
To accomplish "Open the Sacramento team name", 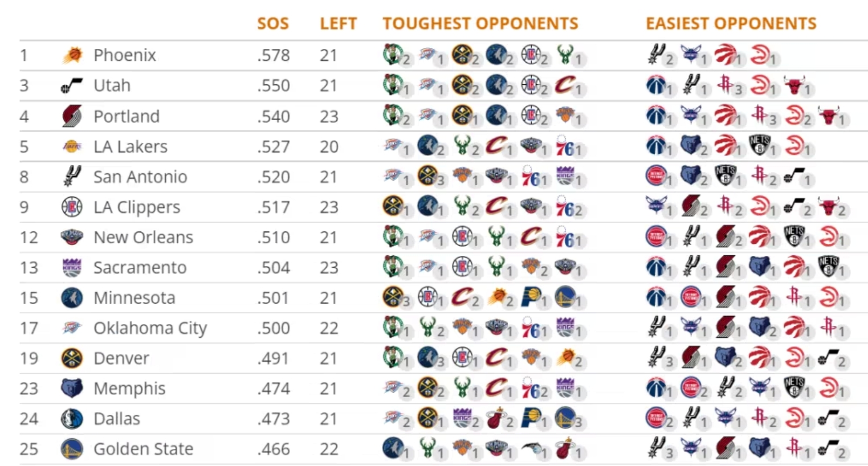I will click(x=140, y=268).
